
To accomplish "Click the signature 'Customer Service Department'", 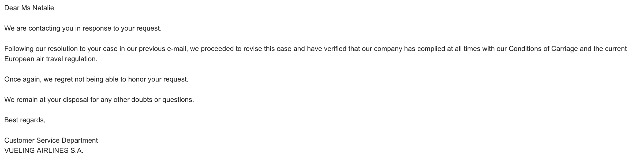I will pos(51,141).
